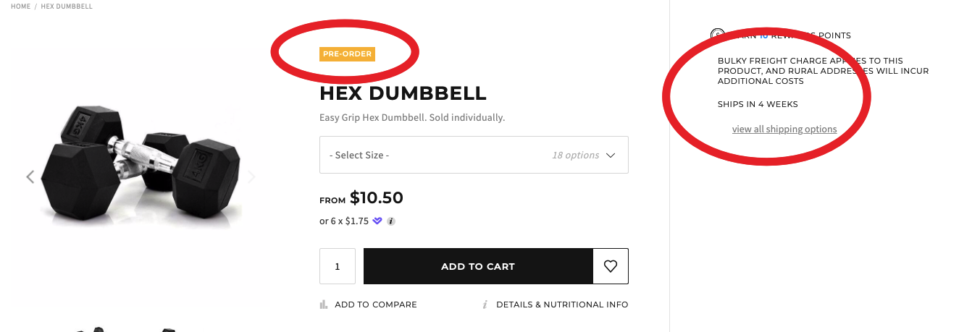Click the payment info circle icon
Screen dimensions: 980x332
[x=391, y=221]
